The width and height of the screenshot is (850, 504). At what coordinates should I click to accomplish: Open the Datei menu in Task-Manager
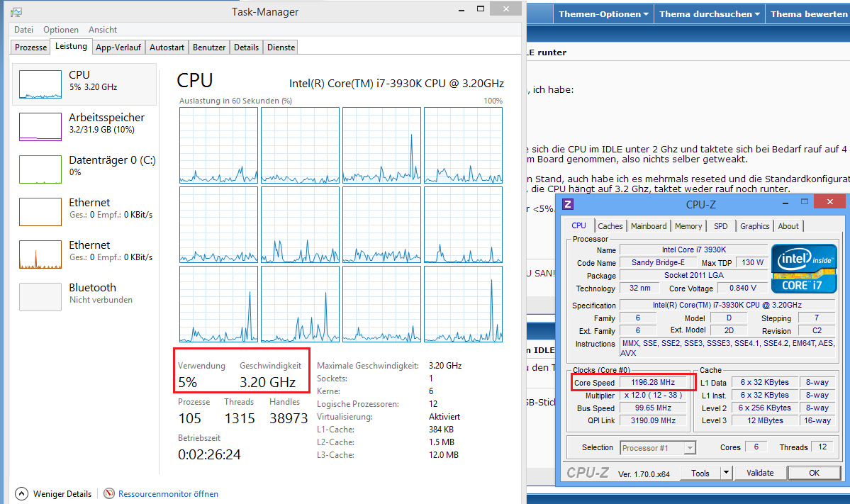(23, 30)
